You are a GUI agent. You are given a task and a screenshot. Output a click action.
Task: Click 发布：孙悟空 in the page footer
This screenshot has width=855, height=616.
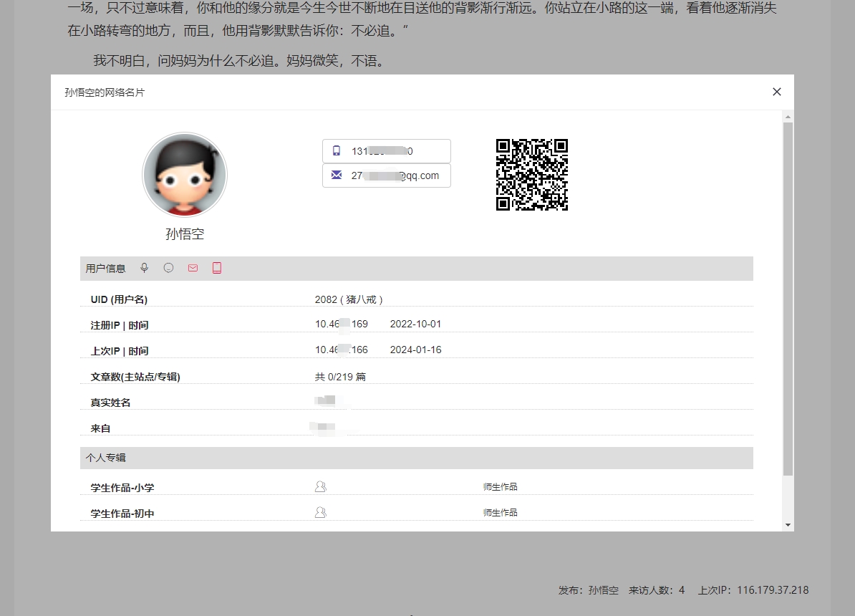589,589
